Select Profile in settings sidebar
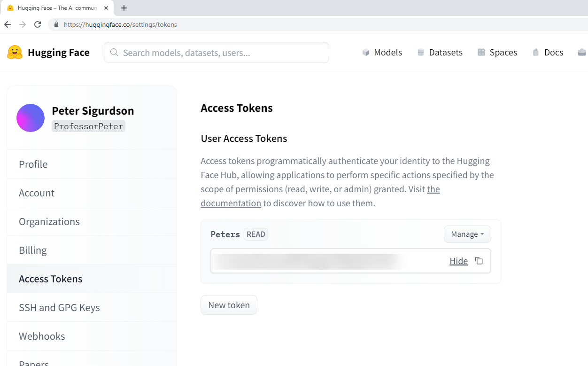Screen dimensions: 588x366 pyautogui.click(x=92, y=164)
